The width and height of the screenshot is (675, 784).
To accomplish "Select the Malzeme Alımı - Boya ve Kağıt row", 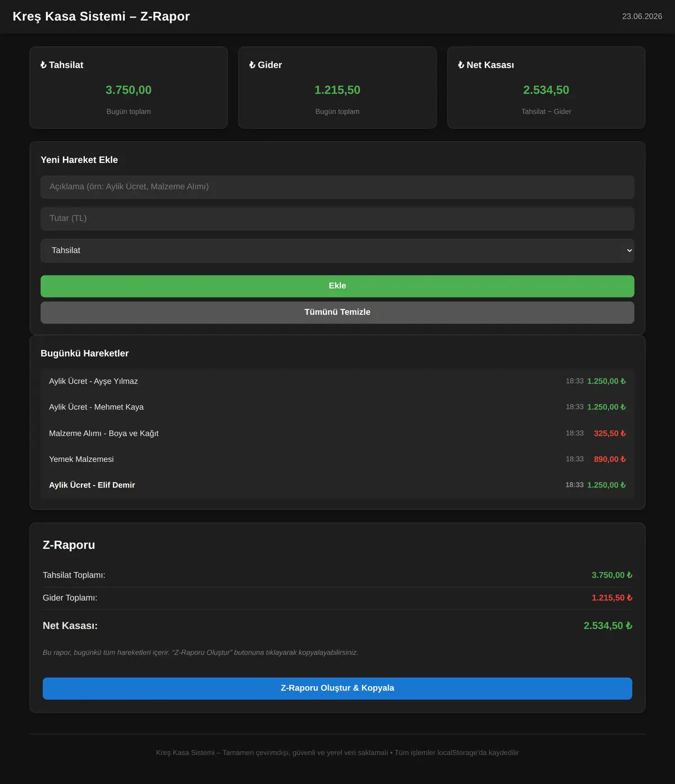I will [x=337, y=434].
